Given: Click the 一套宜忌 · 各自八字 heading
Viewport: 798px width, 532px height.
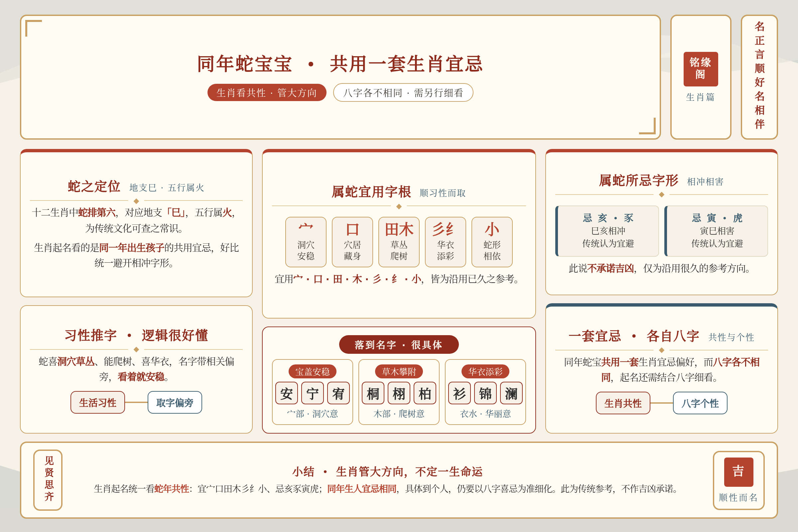Looking at the screenshot, I should coord(634,336).
